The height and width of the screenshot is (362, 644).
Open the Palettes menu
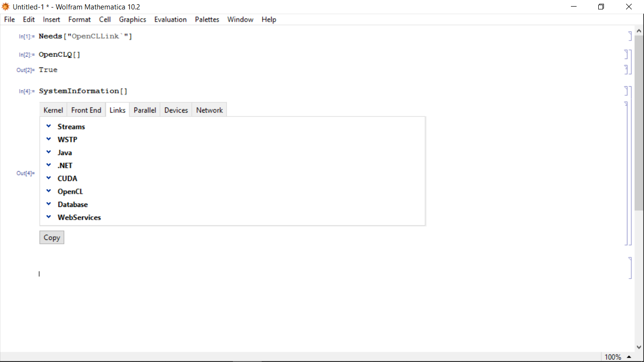(207, 19)
